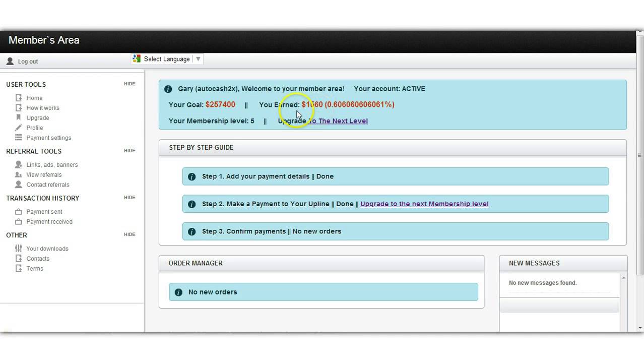This screenshot has width=644, height=363.
Task: Click the info icon beside Step 1
Action: (191, 177)
